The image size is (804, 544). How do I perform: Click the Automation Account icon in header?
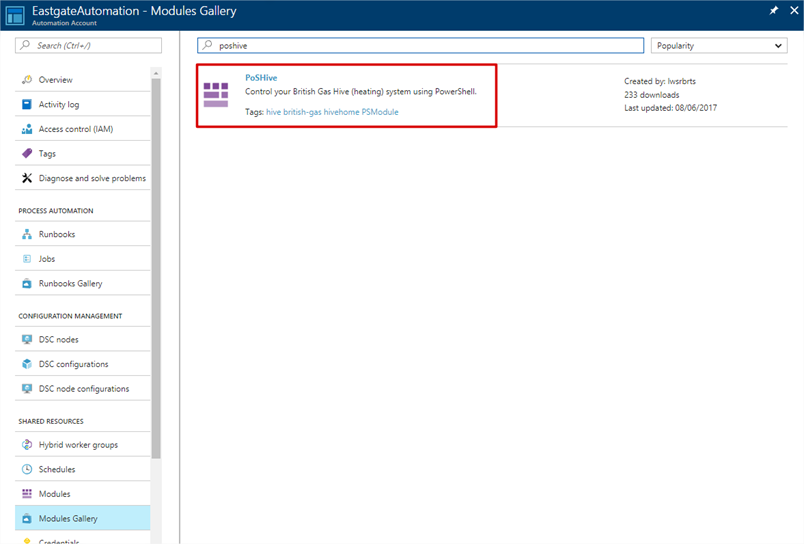[15, 15]
